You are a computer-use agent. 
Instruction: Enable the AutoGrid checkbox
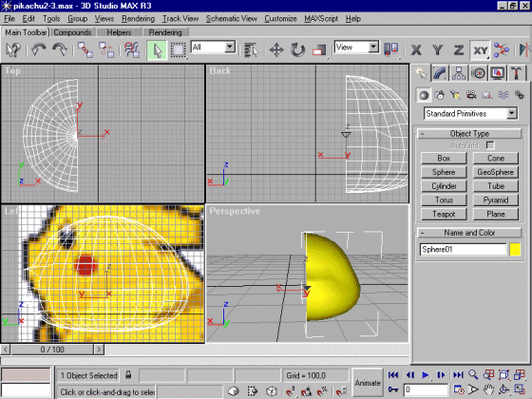tap(490, 145)
